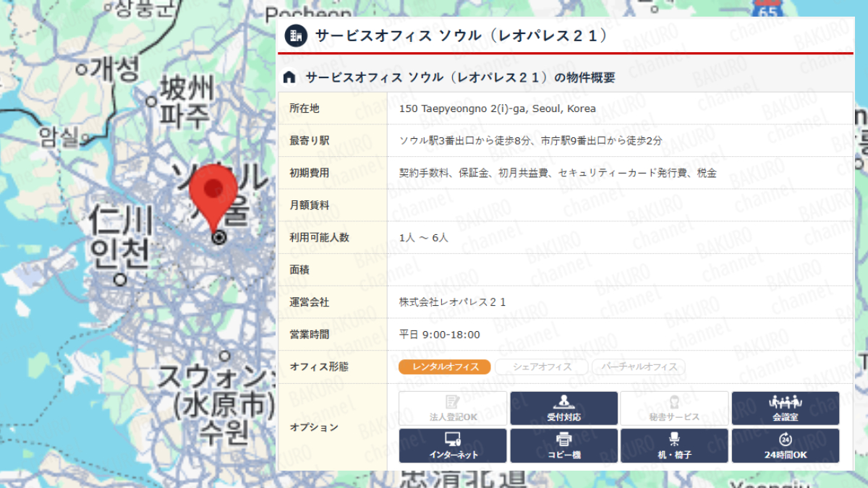Click the 営業時間 row label
Screen dimensions: 868x488
point(310,335)
